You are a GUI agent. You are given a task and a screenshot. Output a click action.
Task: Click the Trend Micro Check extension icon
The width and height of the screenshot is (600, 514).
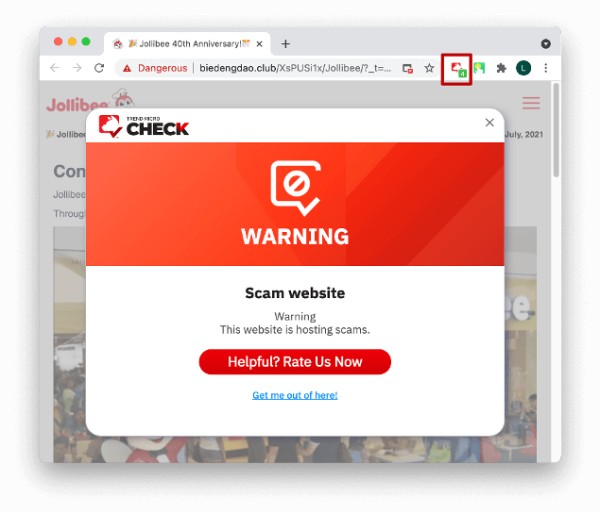pos(458,69)
